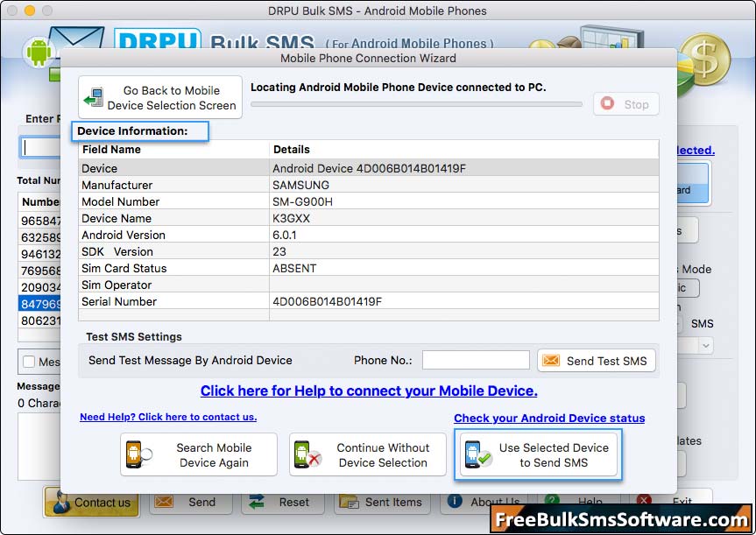Screen dimensions: 756x535
Task: Click the Reset arrows icon
Action: 256,502
